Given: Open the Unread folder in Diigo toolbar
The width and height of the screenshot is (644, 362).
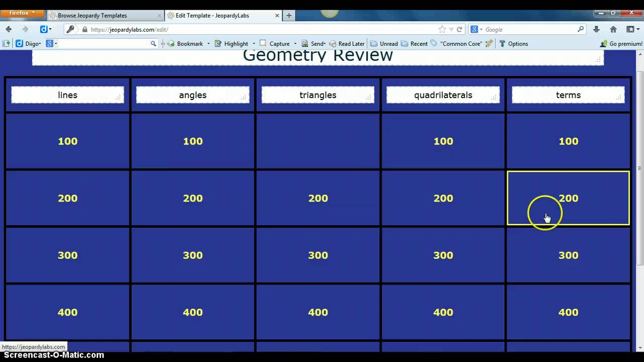Looking at the screenshot, I should coord(384,44).
